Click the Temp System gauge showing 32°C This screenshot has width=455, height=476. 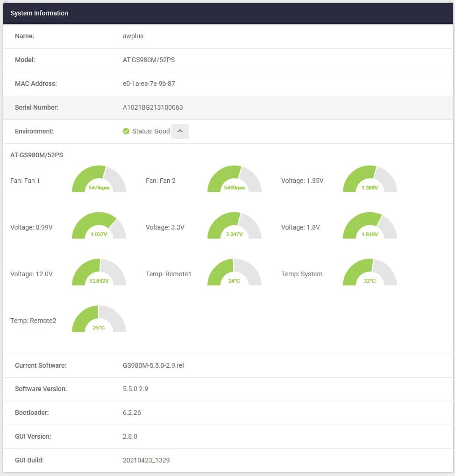click(x=370, y=273)
